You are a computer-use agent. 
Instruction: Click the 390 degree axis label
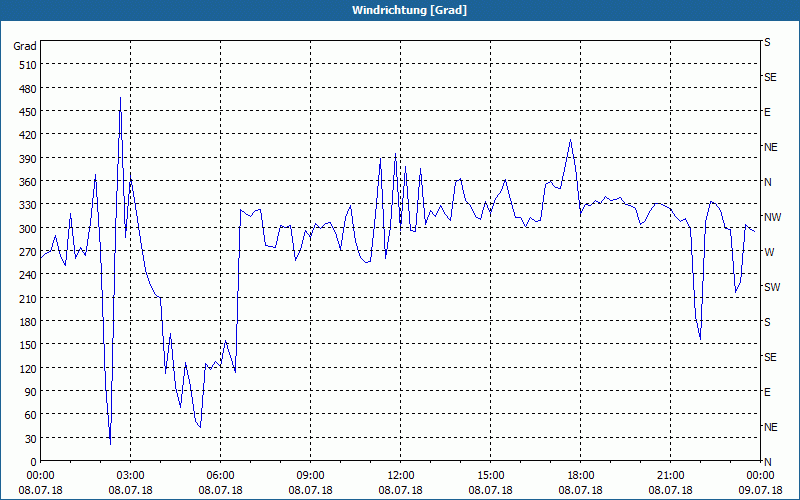[28, 159]
